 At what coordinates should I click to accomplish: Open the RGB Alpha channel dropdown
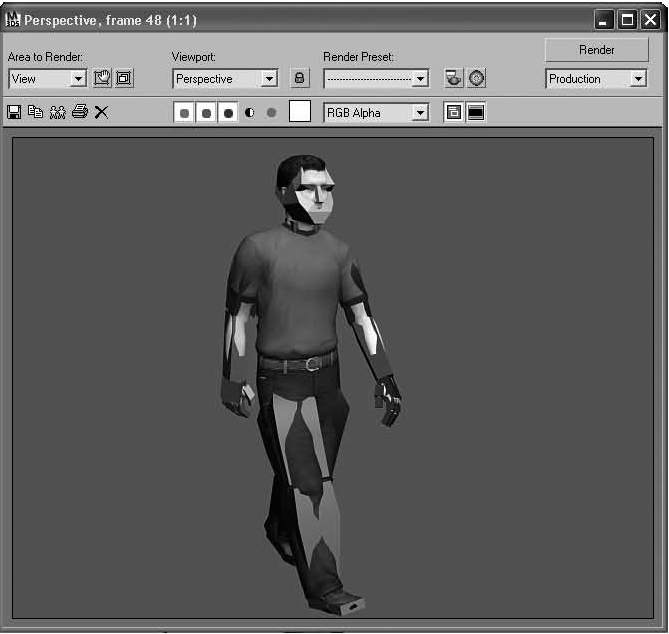tap(420, 113)
